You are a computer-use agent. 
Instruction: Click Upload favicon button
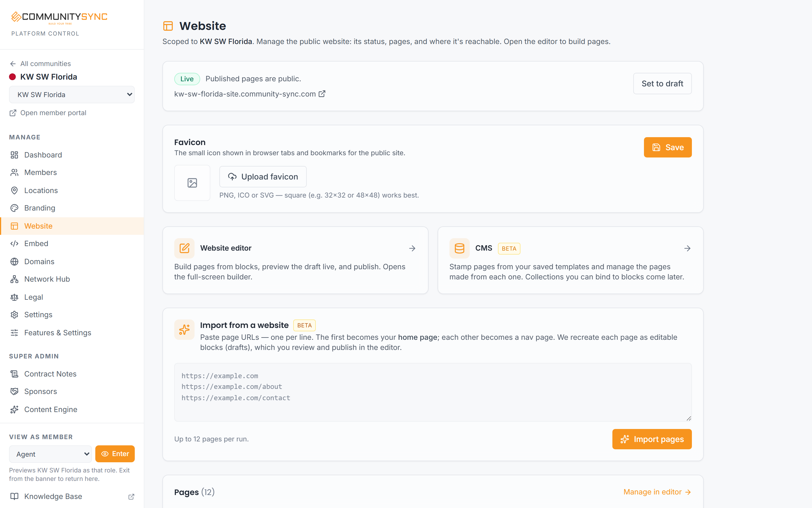tap(263, 177)
